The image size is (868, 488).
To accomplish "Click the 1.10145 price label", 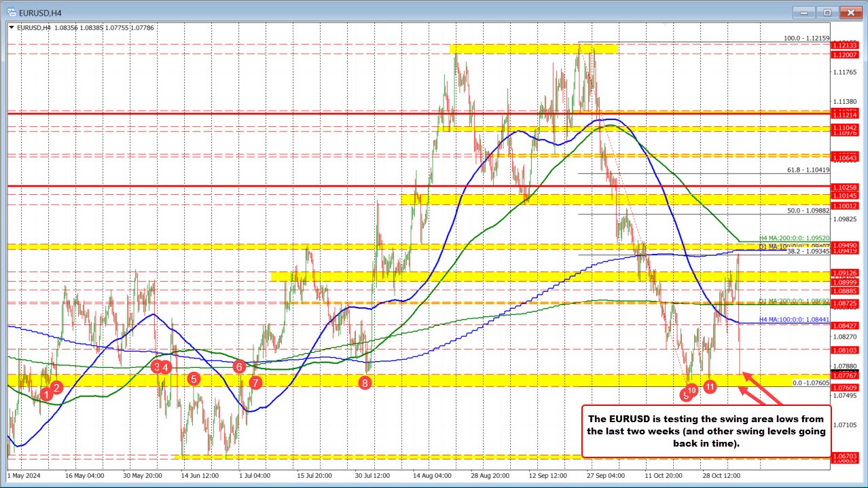I will click(845, 195).
